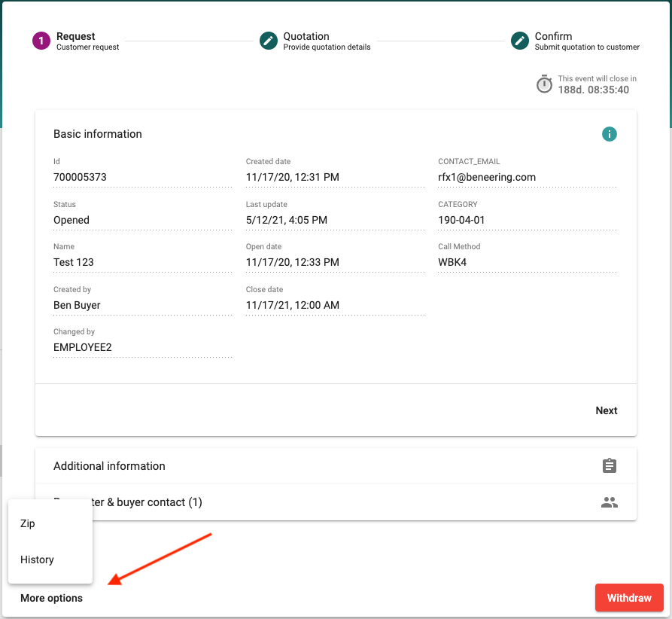The height and width of the screenshot is (619, 672).
Task: Go to the Quotation step label
Action: click(306, 36)
